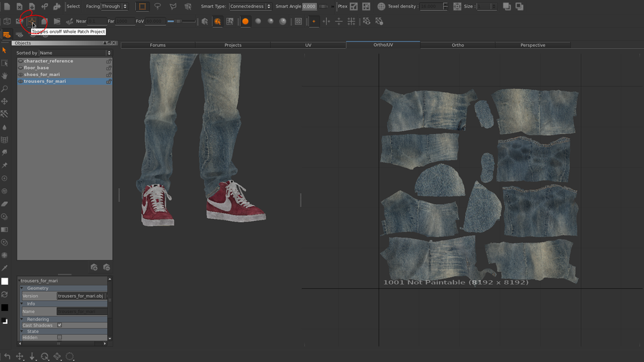Select the rectangular marquee selection mode

142,6
